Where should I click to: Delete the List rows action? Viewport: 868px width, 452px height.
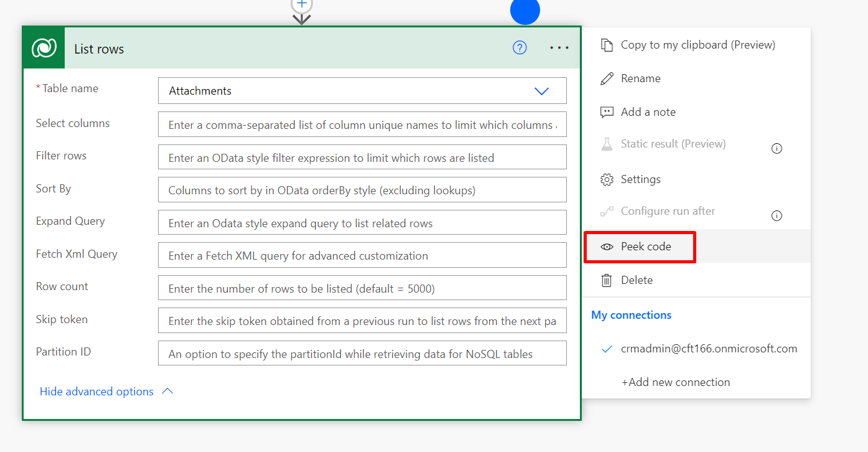pos(637,280)
